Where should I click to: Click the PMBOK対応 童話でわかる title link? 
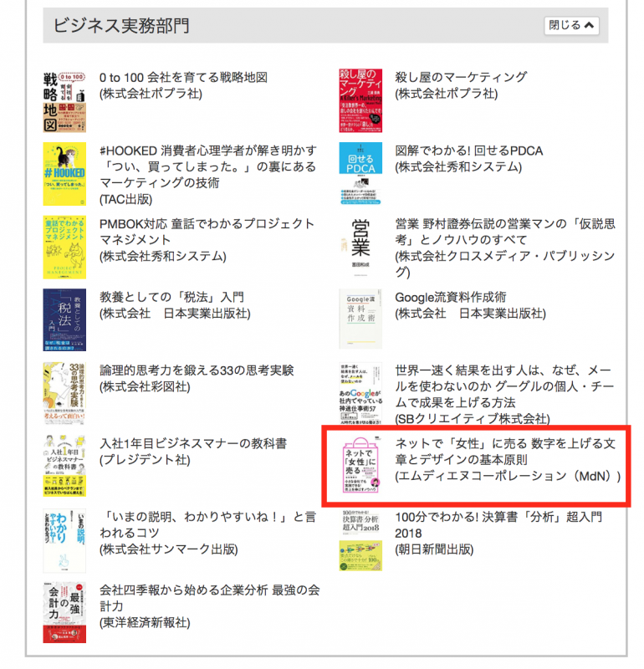(x=207, y=232)
